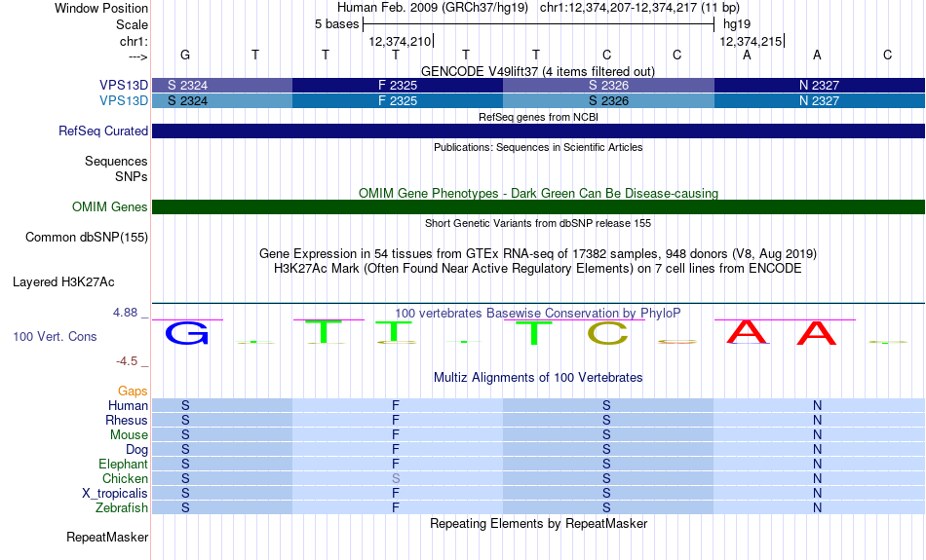The width and height of the screenshot is (926, 560).
Task: Click the F residue in Human alignment row
Action: (x=396, y=405)
